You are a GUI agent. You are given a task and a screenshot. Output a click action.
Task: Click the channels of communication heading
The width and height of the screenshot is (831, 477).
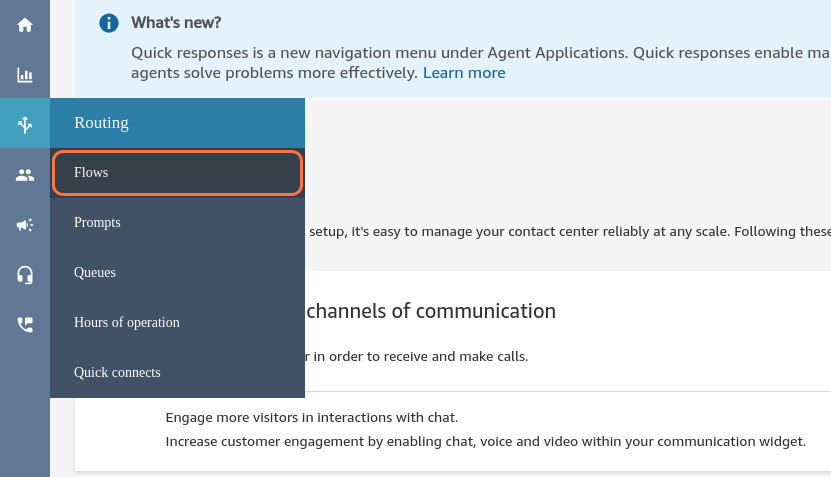pyautogui.click(x=430, y=311)
